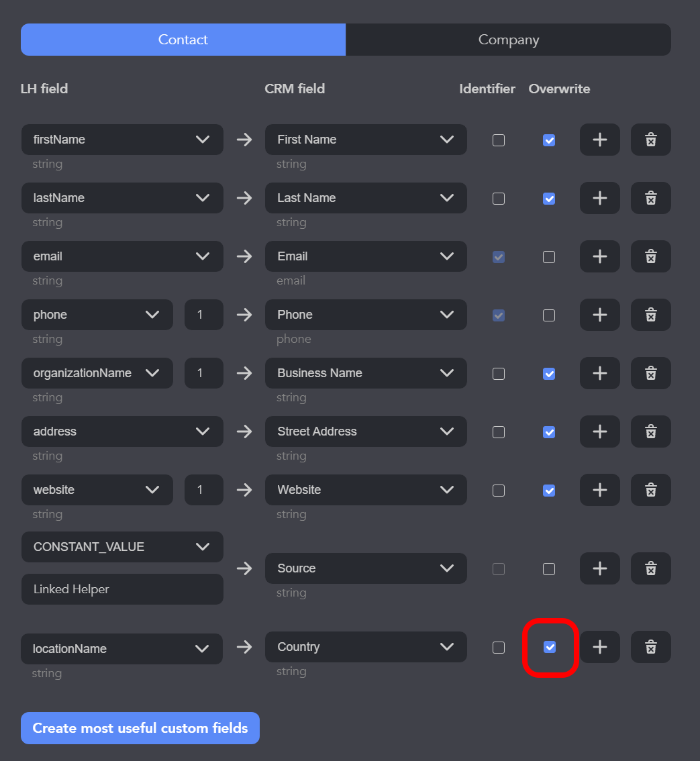Add a row after address mapping
This screenshot has width=700, height=761.
point(599,432)
